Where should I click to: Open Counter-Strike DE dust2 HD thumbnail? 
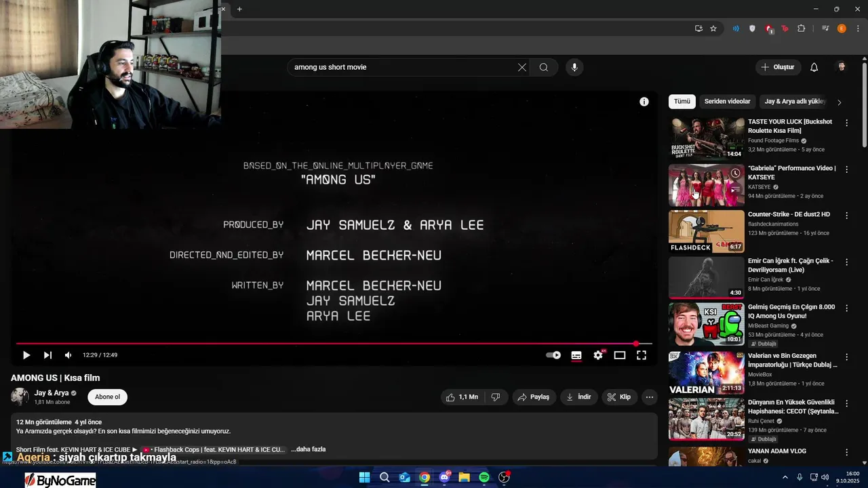(707, 231)
